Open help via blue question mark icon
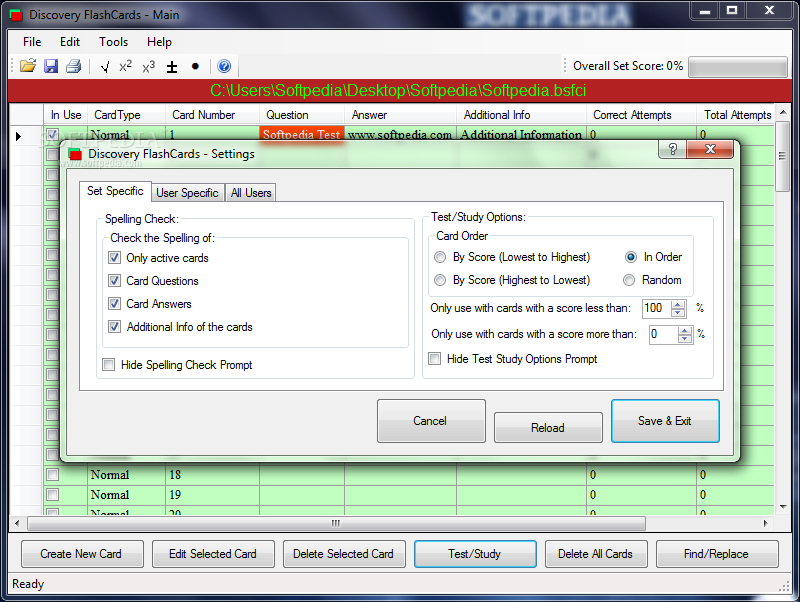800x602 pixels. [224, 66]
